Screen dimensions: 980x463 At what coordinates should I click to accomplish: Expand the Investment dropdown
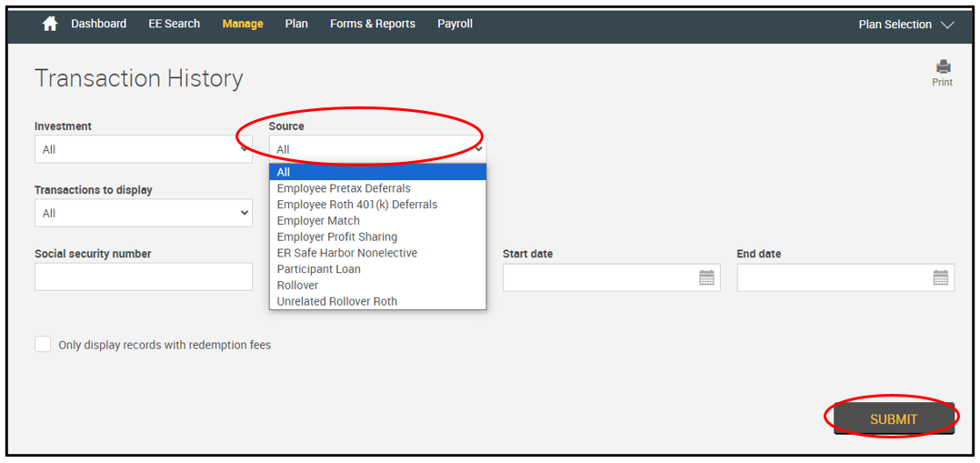tap(143, 149)
